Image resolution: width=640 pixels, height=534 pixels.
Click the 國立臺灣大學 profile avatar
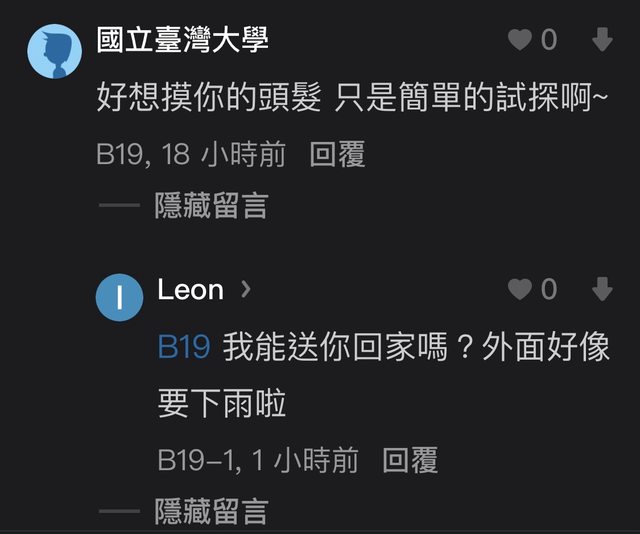point(54,51)
